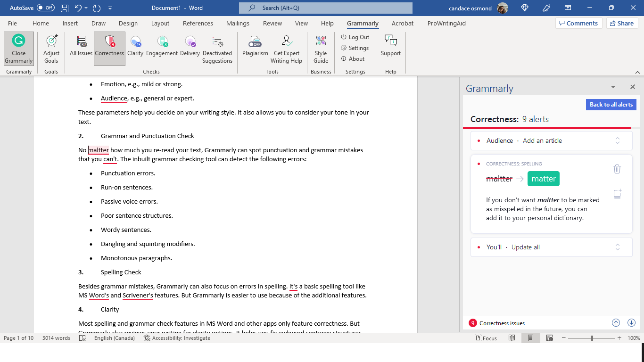
Task: Click Back to all alerts button
Action: [x=611, y=105]
